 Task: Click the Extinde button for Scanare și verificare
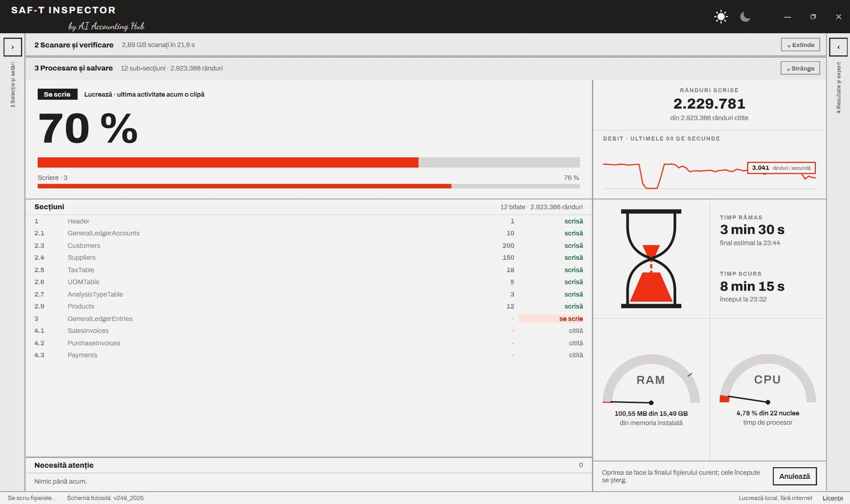click(x=800, y=45)
